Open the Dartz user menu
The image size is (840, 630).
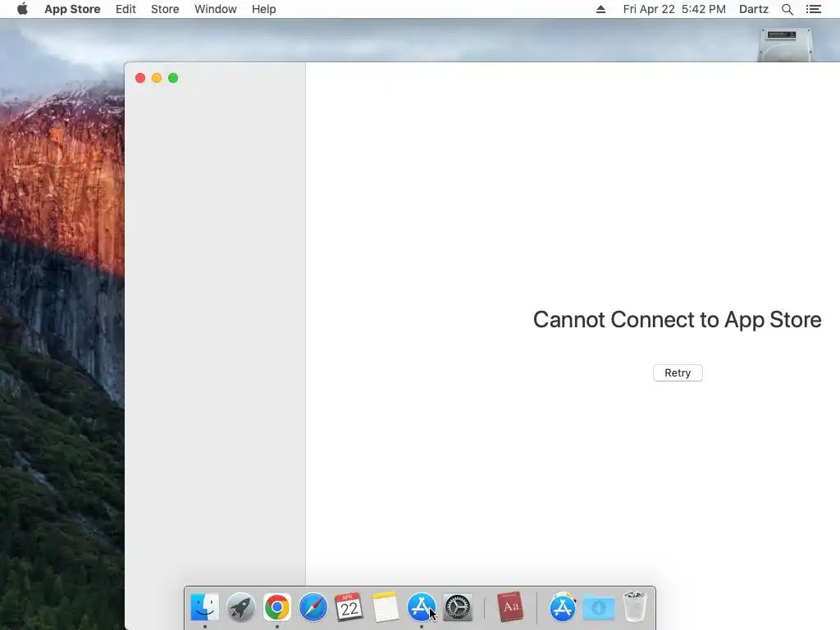pos(754,9)
